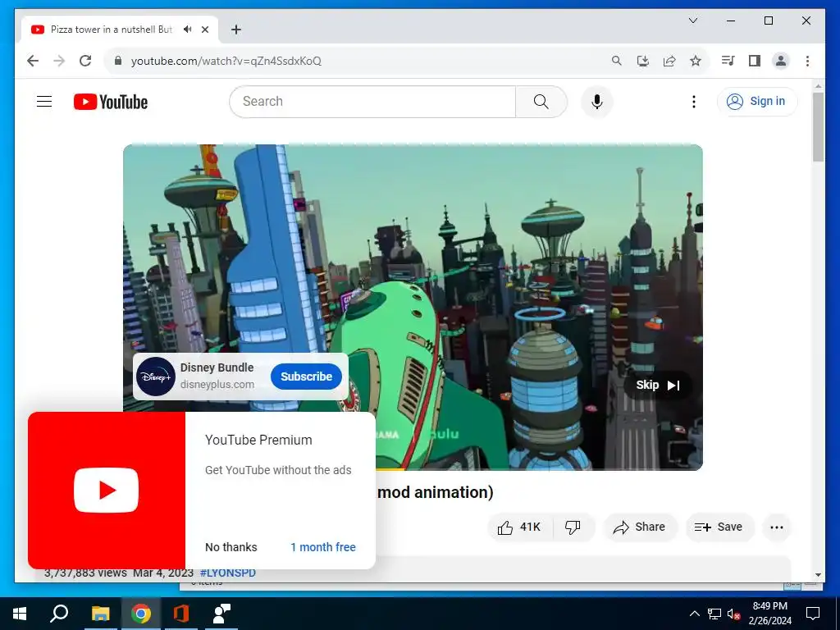Open media controls icon in Chrome toolbar
This screenshot has width=840, height=630.
tap(728, 61)
